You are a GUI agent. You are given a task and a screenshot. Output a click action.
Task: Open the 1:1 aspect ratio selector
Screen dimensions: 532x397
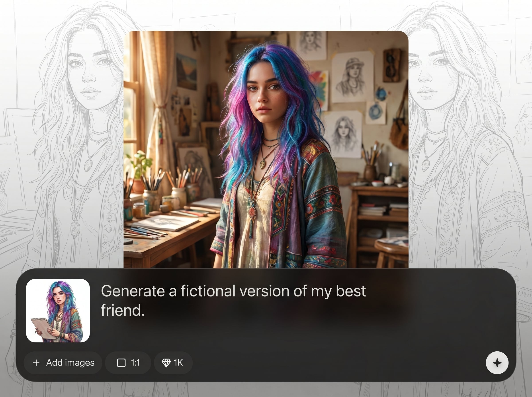coord(128,363)
